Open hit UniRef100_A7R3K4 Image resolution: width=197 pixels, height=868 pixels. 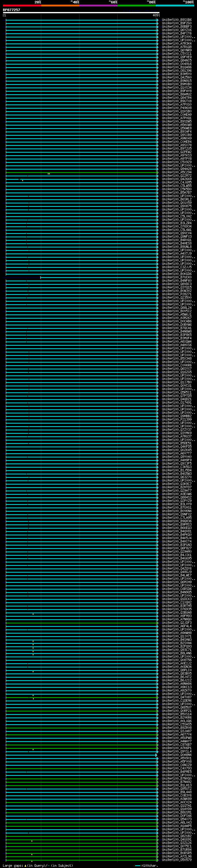tap(176, 43)
